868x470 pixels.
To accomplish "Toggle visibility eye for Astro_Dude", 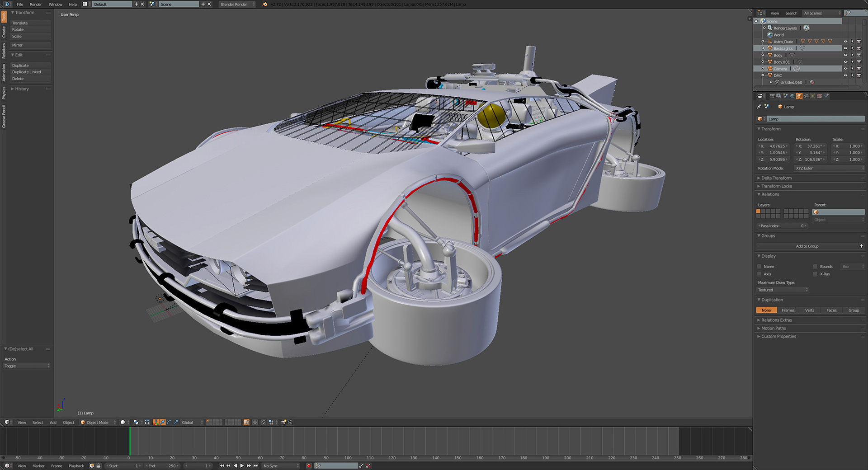I will (x=845, y=42).
